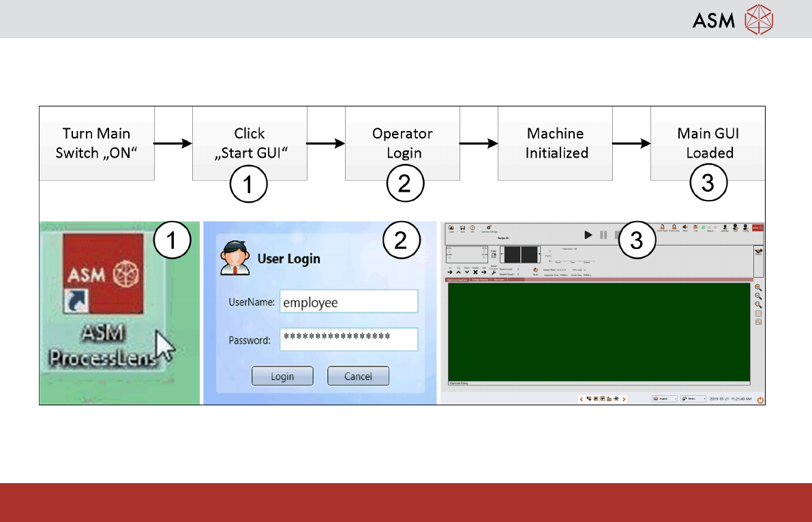
Task: Switch to the Settings Overview tab
Action: (x=480, y=280)
